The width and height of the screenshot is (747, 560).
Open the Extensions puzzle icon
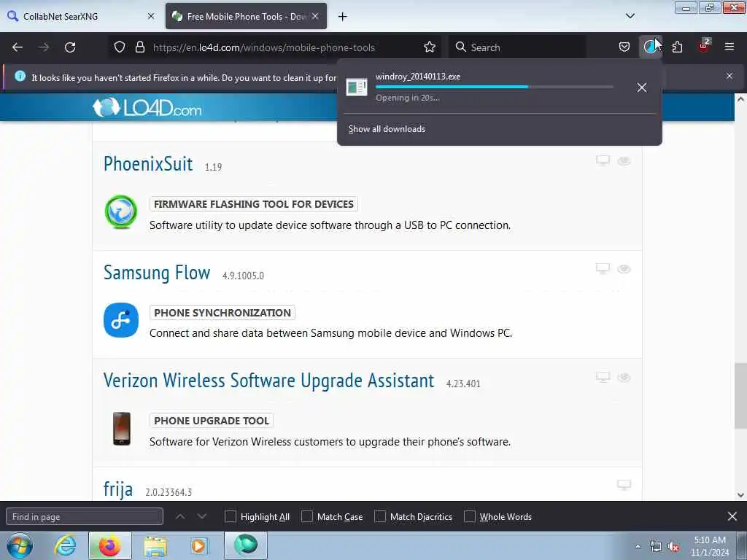pyautogui.click(x=677, y=47)
